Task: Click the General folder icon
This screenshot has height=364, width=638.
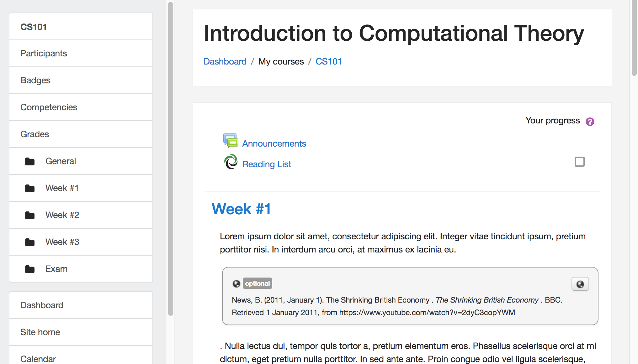Action: 30,161
